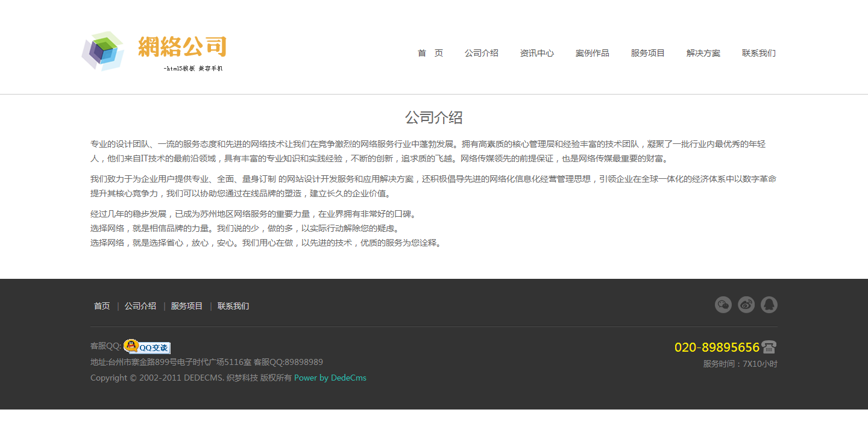Click the telephone icon beside the phone number

point(769,347)
